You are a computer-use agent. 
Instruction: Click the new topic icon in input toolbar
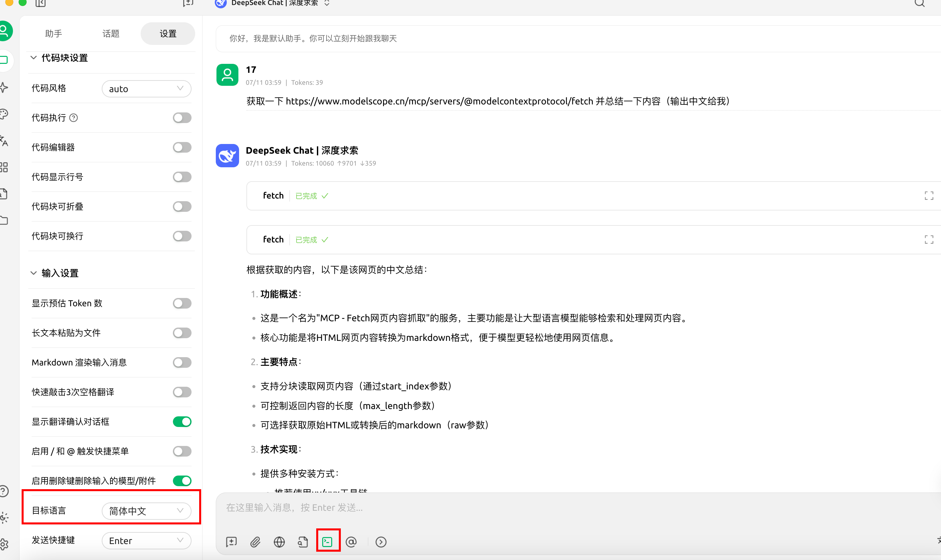click(x=231, y=542)
